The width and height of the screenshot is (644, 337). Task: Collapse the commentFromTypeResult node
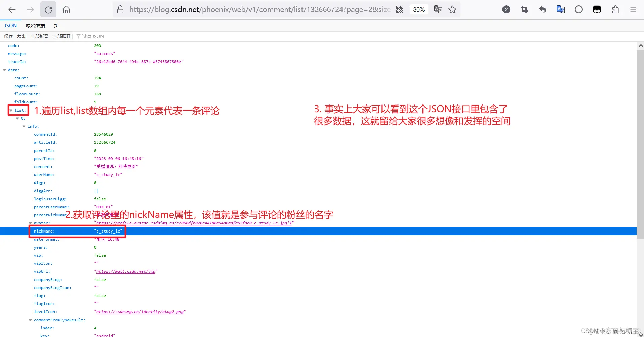[30, 320]
